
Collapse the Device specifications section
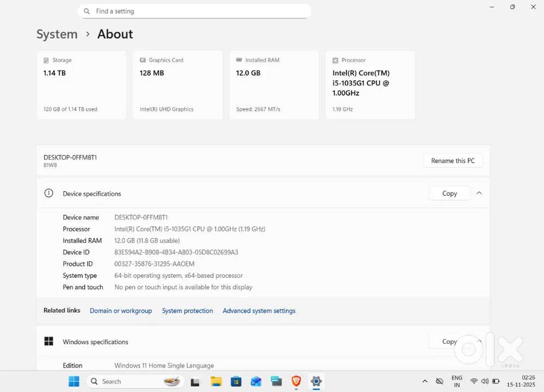click(x=479, y=193)
